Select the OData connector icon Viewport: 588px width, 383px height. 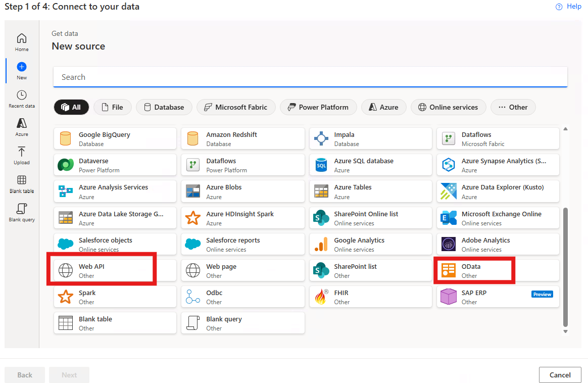[449, 270]
